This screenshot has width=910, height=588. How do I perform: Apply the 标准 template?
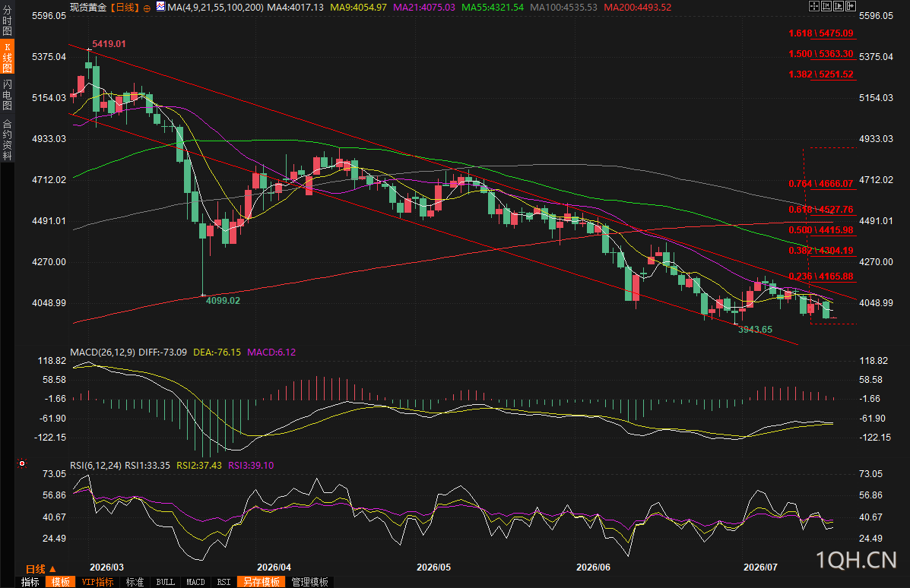(x=135, y=582)
